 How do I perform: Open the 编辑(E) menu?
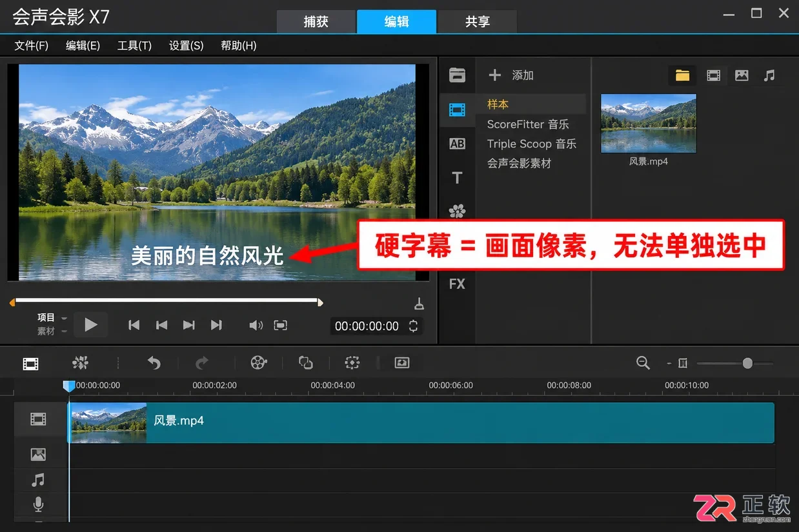coord(83,45)
